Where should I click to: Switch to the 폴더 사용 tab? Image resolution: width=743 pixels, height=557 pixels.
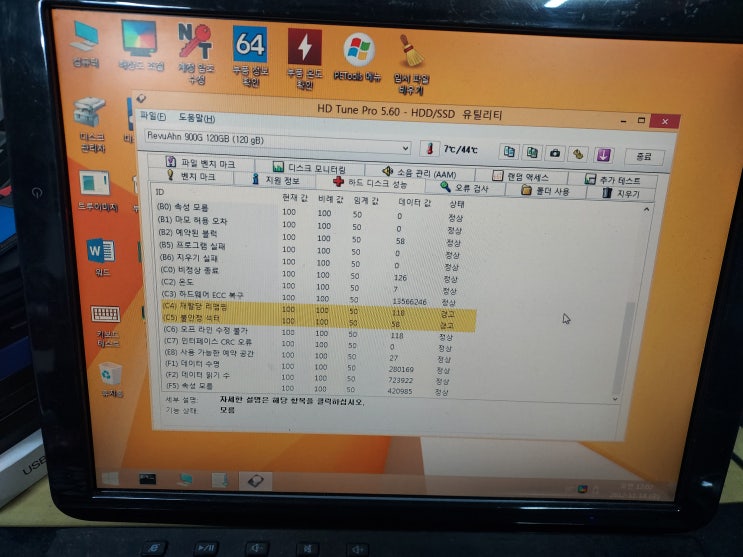click(x=546, y=191)
